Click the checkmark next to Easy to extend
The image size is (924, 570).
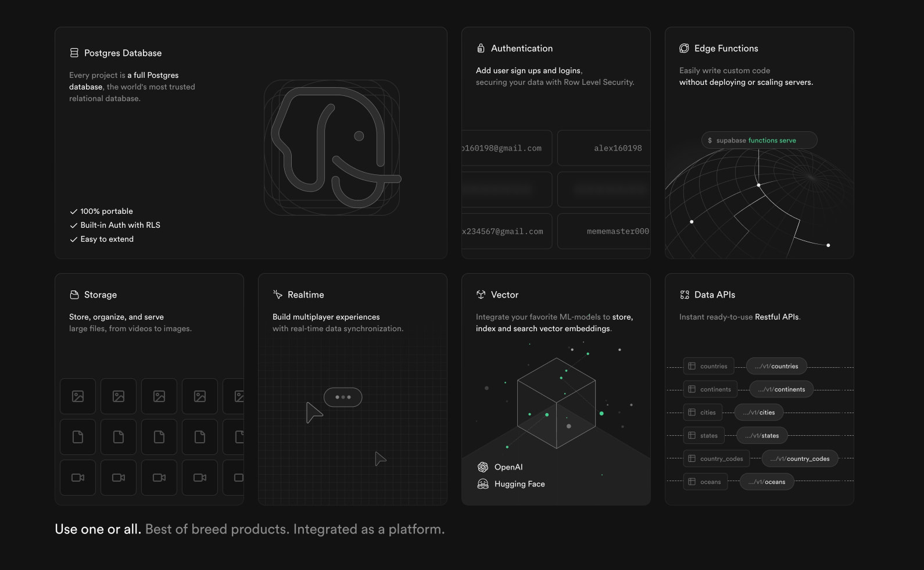(74, 239)
